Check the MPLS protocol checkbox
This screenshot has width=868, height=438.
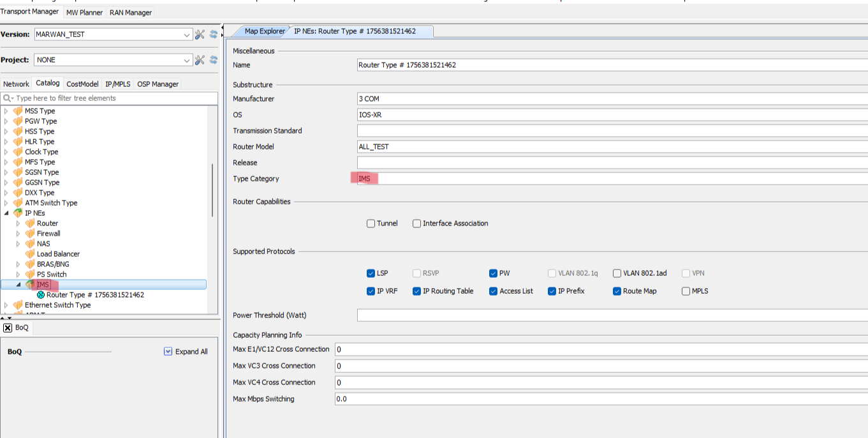pyautogui.click(x=686, y=291)
